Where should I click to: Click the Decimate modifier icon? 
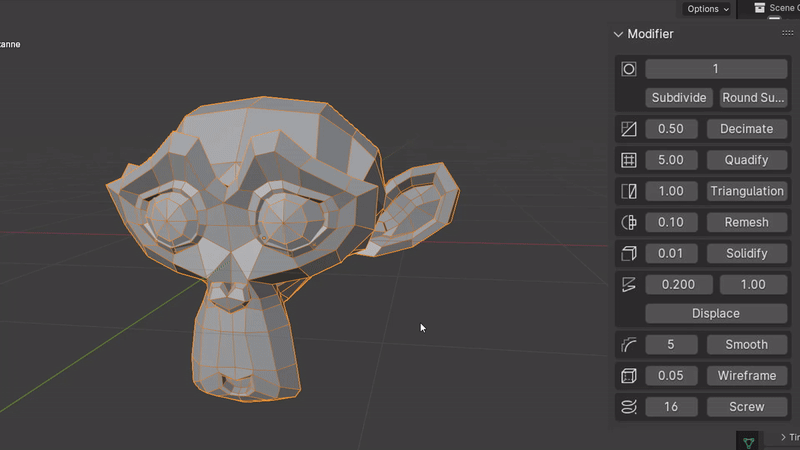tap(629, 129)
